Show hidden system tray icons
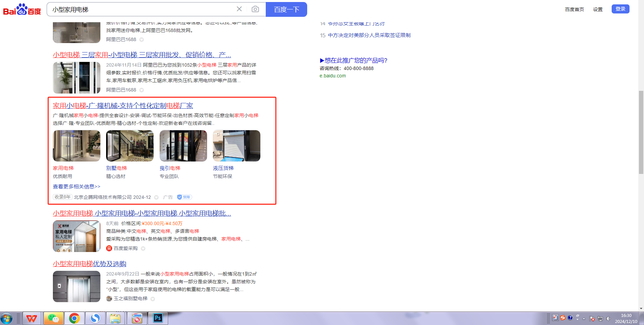This screenshot has width=644, height=325. 584,318
